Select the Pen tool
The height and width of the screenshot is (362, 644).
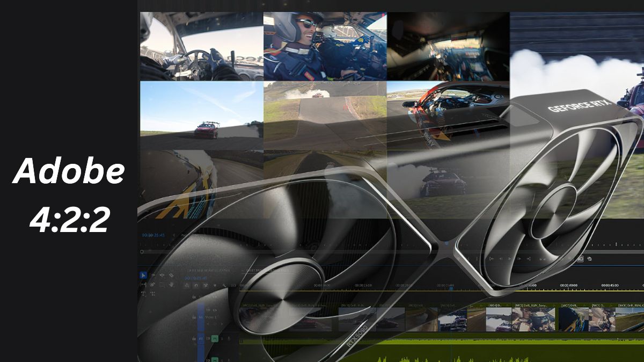coord(152,284)
